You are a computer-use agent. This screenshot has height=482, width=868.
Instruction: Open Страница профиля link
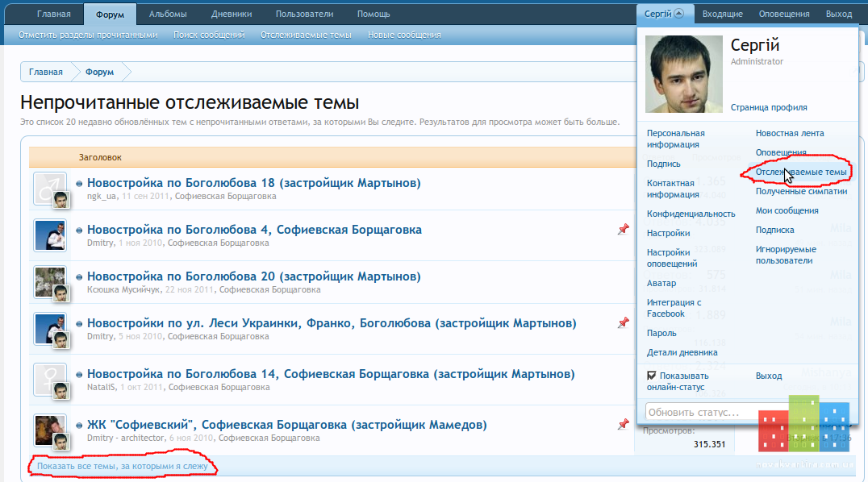769,107
